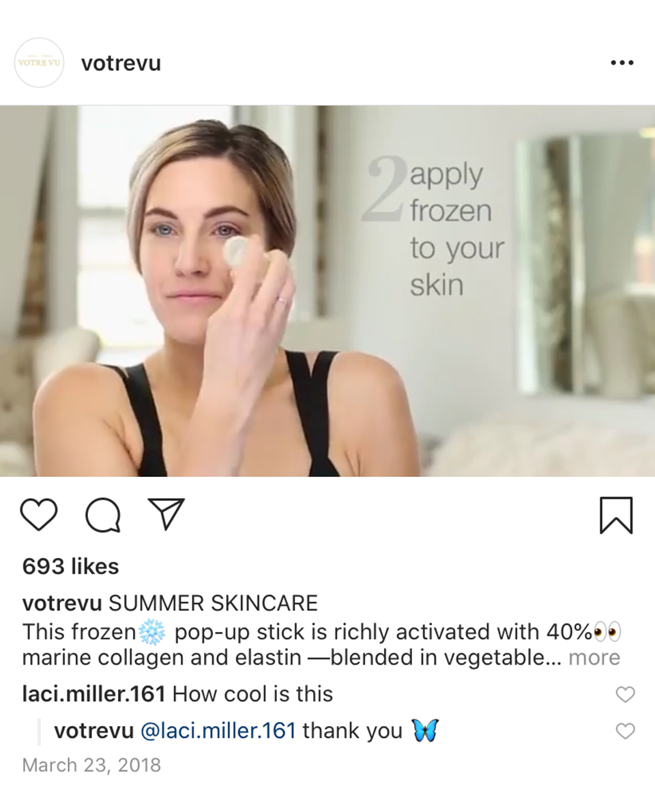Open the March 23, 2018 post date
This screenshot has height=812, width=655.
click(91, 765)
